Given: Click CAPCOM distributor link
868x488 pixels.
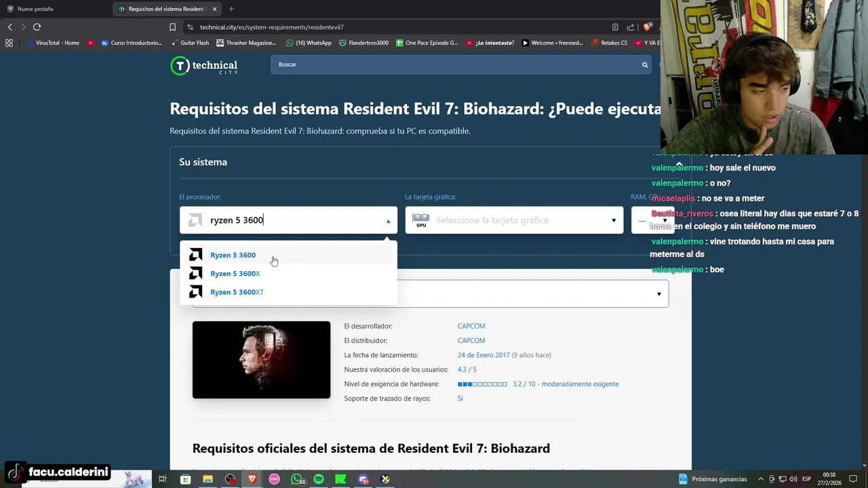Looking at the screenshot, I should (x=471, y=340).
